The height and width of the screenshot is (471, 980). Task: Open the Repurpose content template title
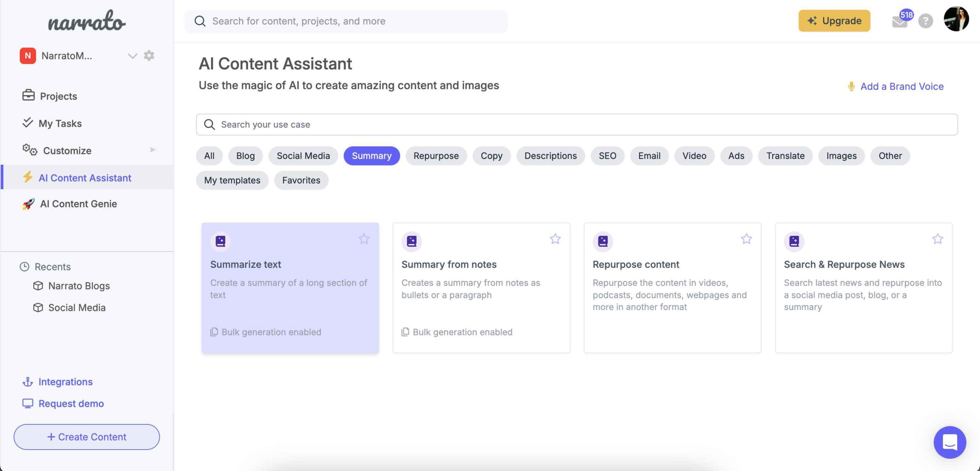tap(636, 264)
